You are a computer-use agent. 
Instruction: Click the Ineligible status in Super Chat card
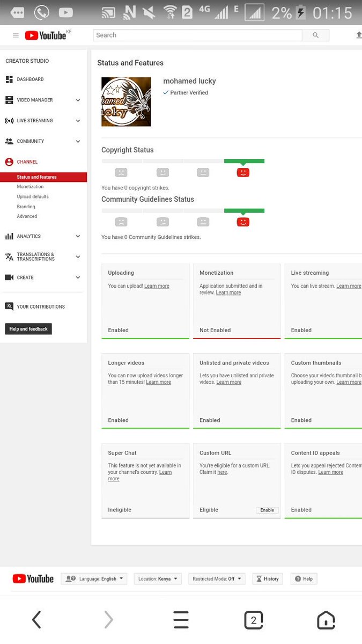click(120, 510)
